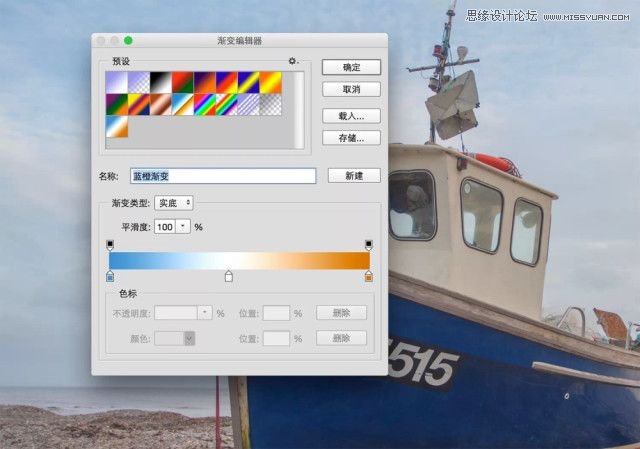This screenshot has width=640, height=449.
Task: Select the full rainbow spectrum preset
Action: click(x=205, y=104)
